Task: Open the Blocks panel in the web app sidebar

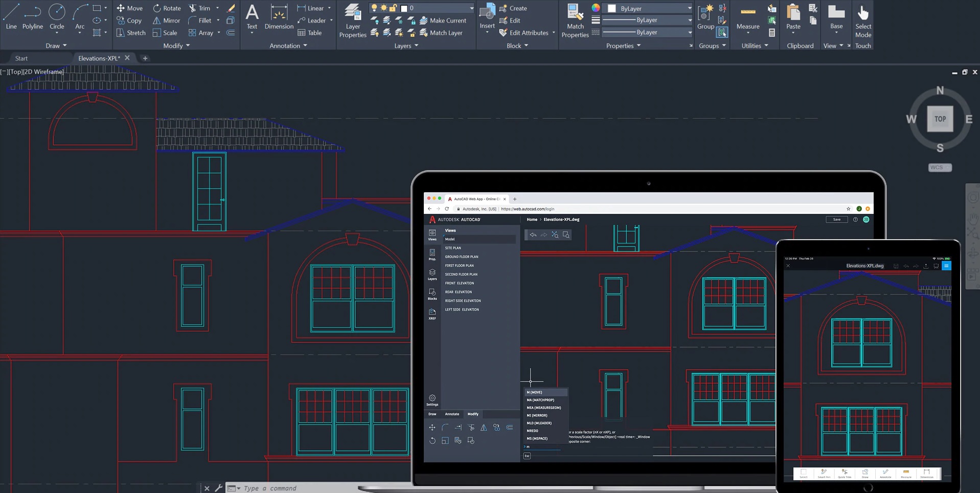Action: point(432,295)
